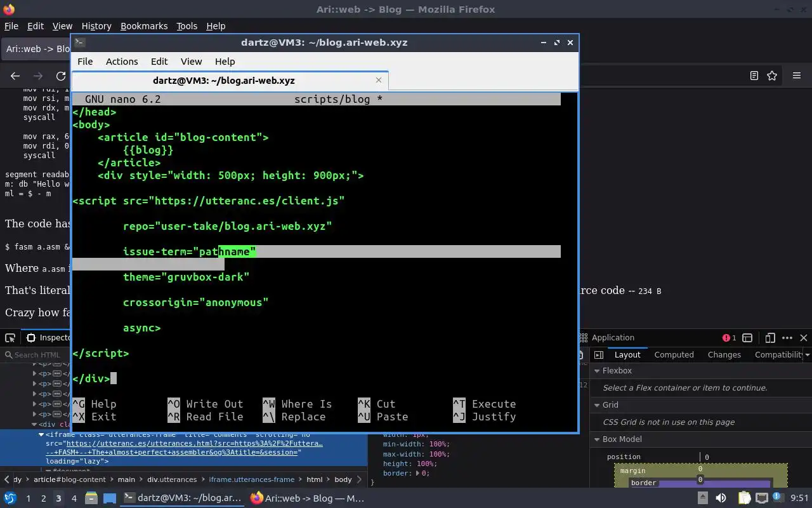
Task: Collapse the Flexbox section
Action: click(x=597, y=371)
